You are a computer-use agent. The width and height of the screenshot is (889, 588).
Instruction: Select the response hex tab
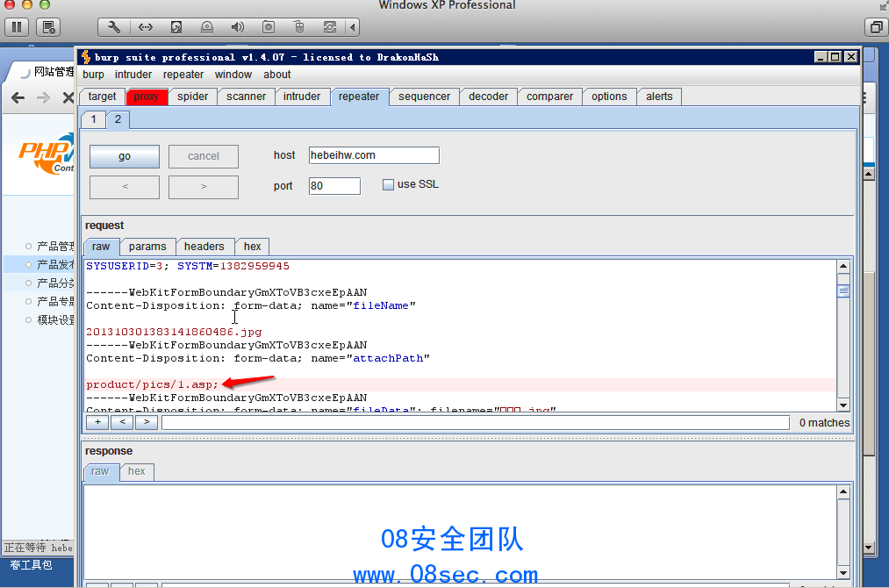pyautogui.click(x=137, y=471)
